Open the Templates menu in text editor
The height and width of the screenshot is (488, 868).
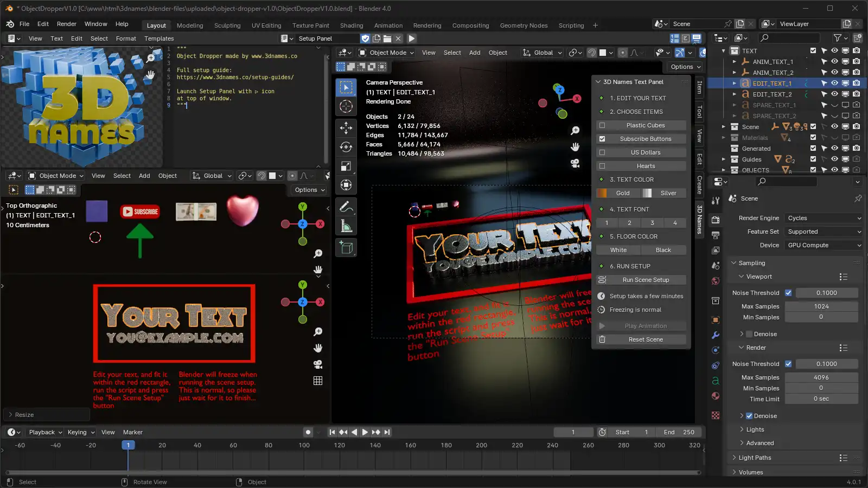pyautogui.click(x=159, y=38)
